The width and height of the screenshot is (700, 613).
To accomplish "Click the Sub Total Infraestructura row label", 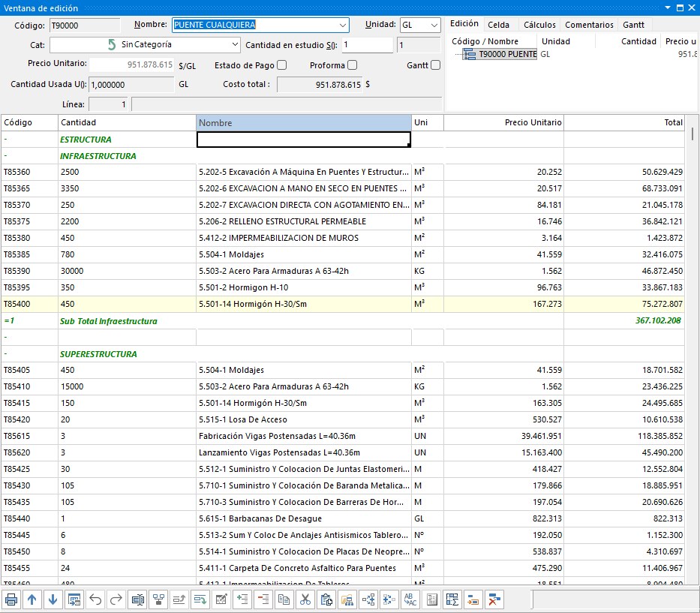I will click(109, 321).
